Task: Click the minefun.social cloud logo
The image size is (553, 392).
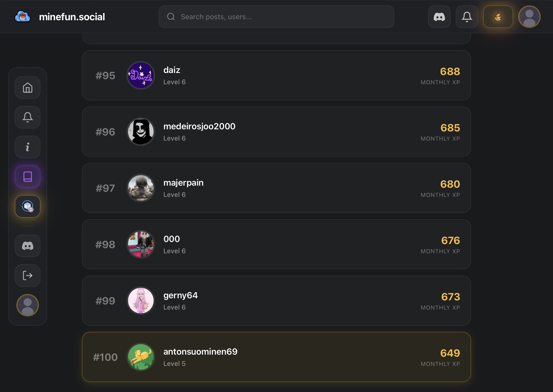Action: point(23,17)
